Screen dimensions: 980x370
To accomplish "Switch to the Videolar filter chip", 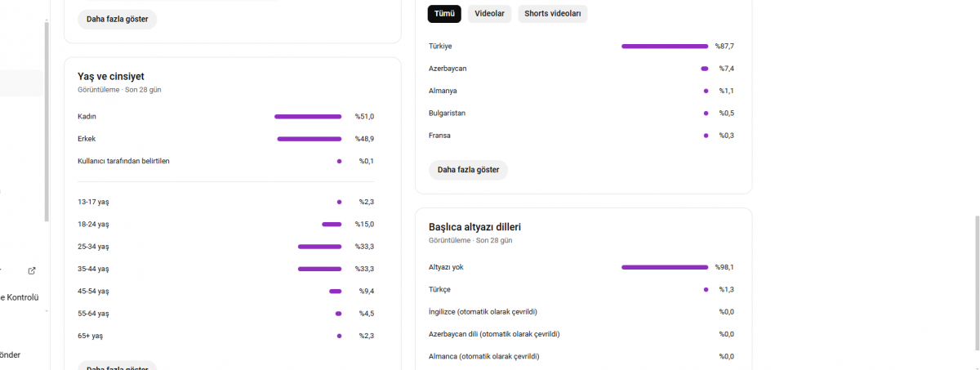I will tap(490, 14).
